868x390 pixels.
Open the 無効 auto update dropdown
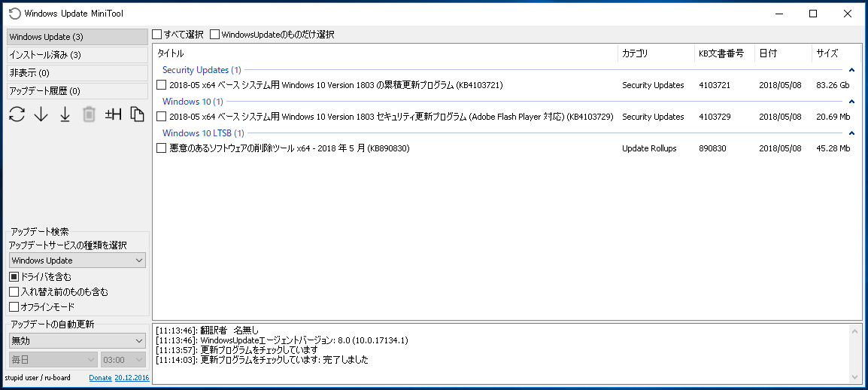[77, 341]
